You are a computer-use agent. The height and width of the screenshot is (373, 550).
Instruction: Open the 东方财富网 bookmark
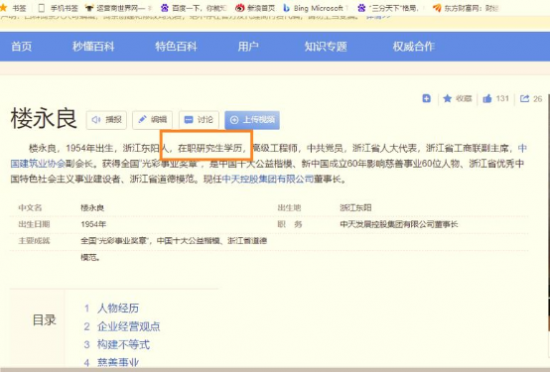pyautogui.click(x=465, y=8)
